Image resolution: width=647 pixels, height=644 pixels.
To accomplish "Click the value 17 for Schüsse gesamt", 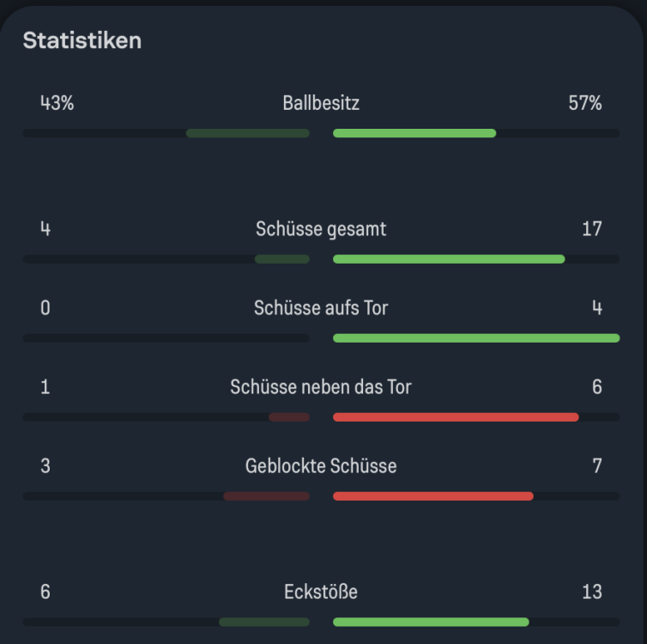I will 591,229.
